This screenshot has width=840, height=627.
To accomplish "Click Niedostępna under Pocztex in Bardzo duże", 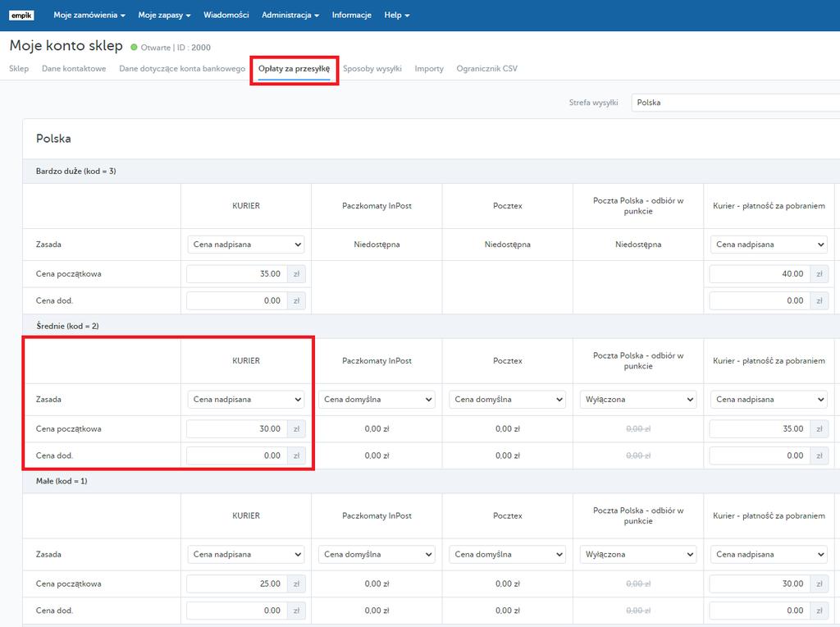I will pyautogui.click(x=507, y=245).
